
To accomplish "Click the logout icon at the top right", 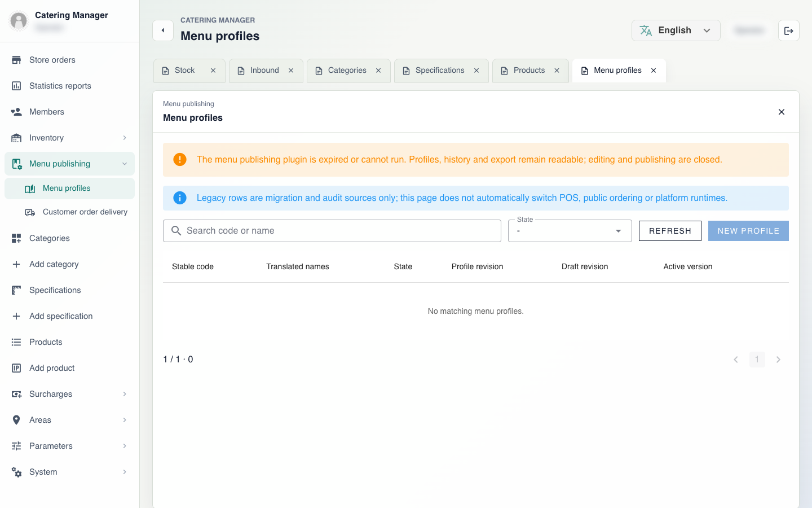I will [x=789, y=30].
